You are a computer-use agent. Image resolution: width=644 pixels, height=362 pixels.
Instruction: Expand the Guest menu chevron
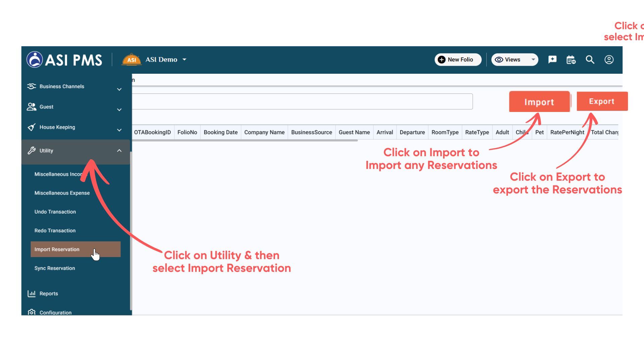(x=119, y=110)
